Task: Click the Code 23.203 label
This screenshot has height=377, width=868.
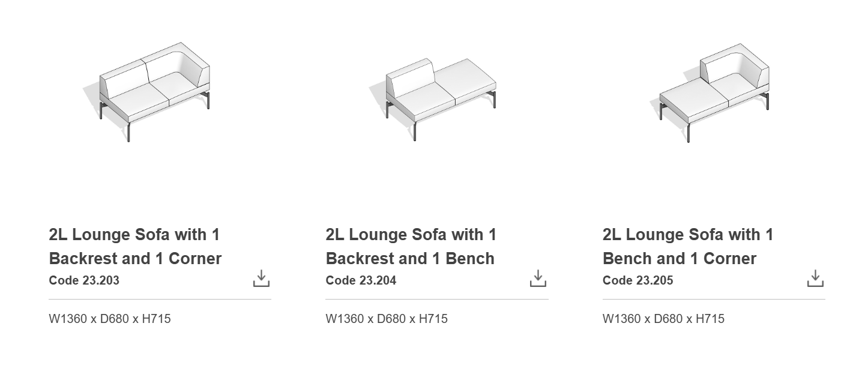Action: coord(84,280)
